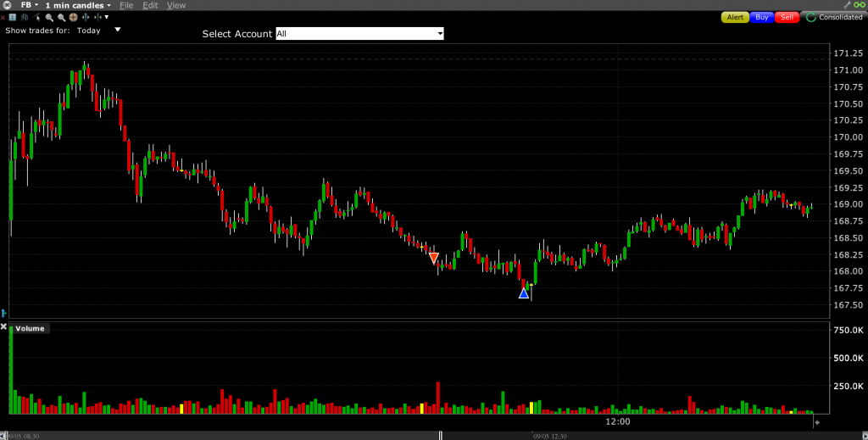Open the File menu
Image resolution: width=868 pixels, height=440 pixels.
[126, 5]
